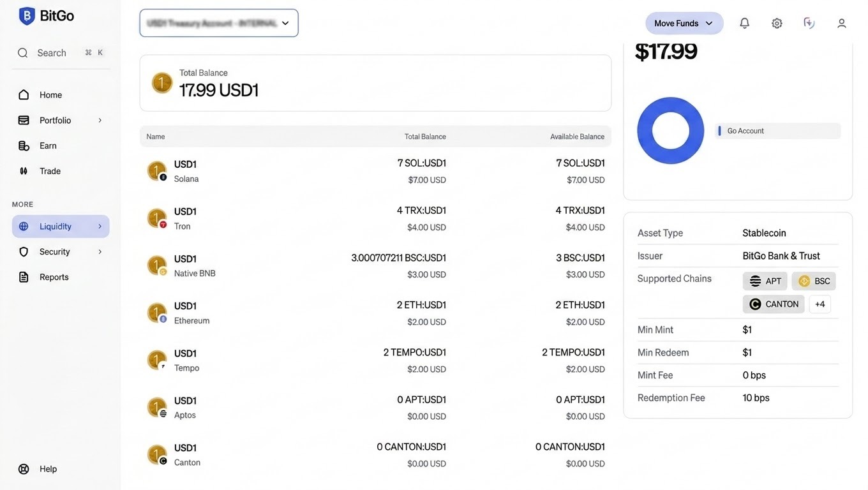Screen dimensions: 868x490
Task: Select the CANTON chain chip
Action: click(774, 304)
